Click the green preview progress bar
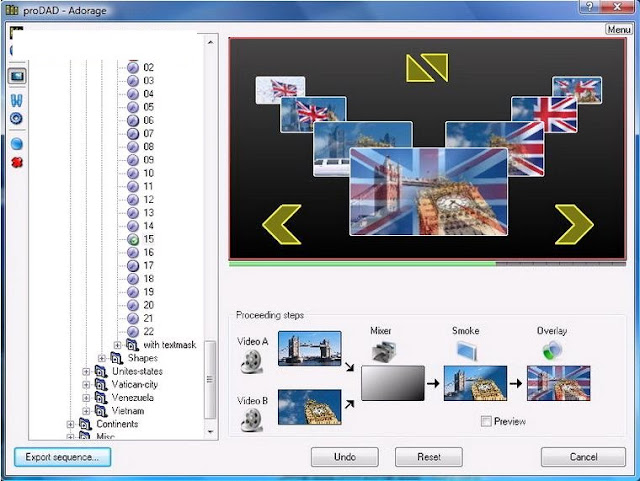640x481 pixels. pos(362,264)
